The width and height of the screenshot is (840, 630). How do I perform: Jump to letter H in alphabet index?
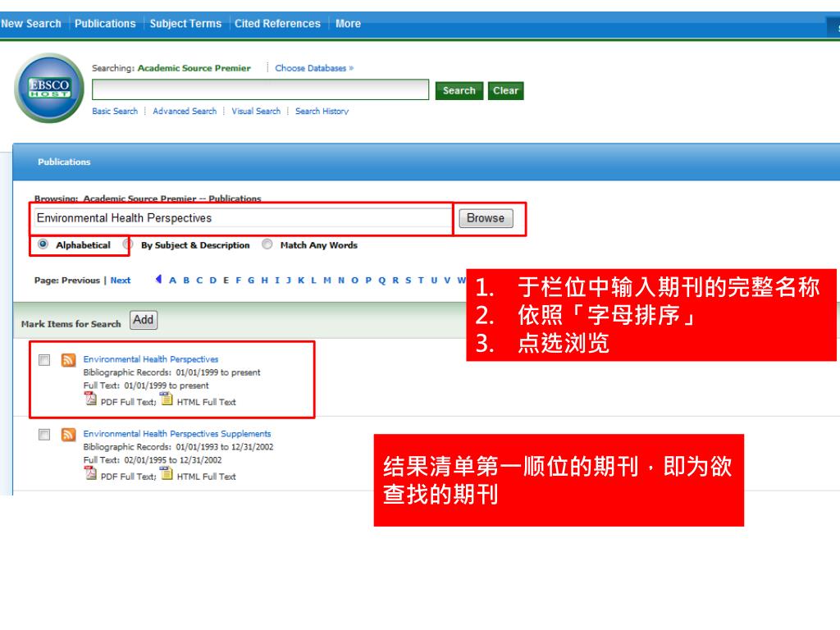[x=265, y=281]
